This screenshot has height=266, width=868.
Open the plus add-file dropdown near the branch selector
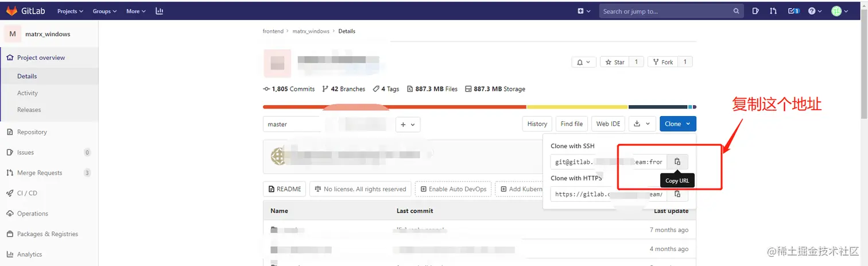(x=408, y=124)
